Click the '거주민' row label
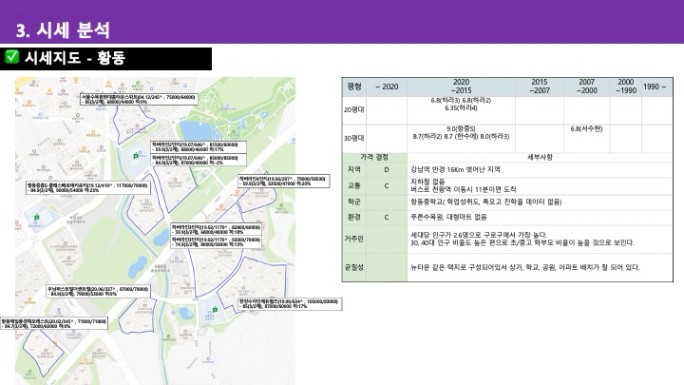The height and width of the screenshot is (385, 684). 354,239
